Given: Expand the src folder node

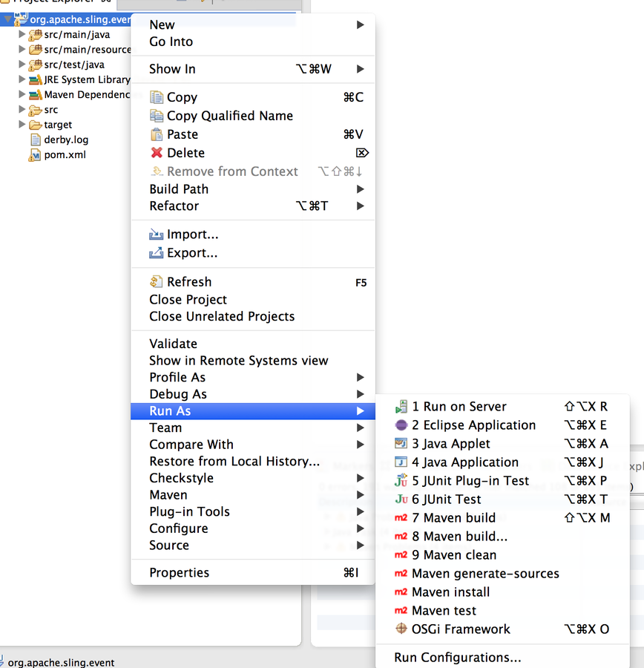Looking at the screenshot, I should click(x=22, y=109).
